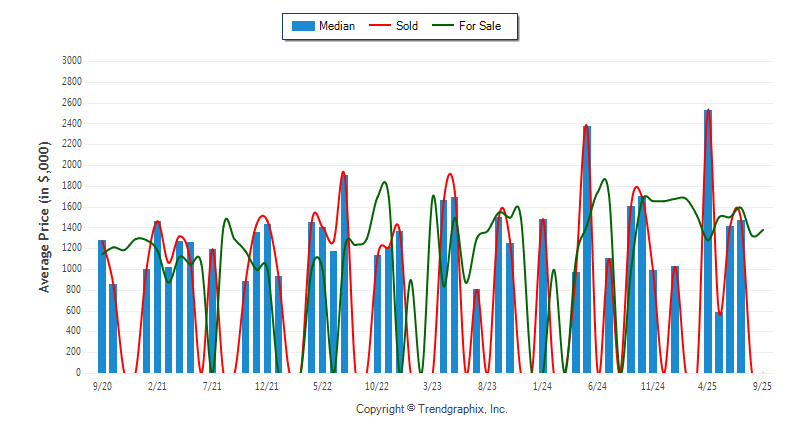800x434 pixels.
Task: Click the Average Price y-axis title
Action: click(x=45, y=217)
